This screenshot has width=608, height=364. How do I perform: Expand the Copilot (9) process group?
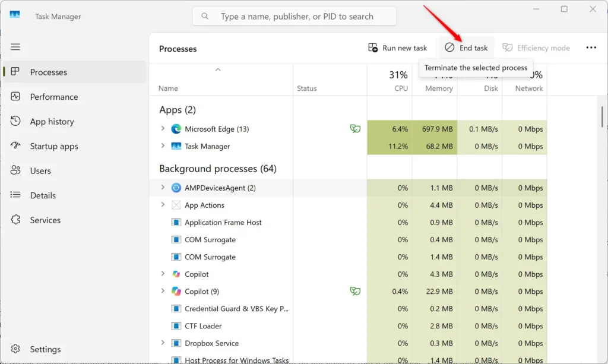pyautogui.click(x=163, y=291)
